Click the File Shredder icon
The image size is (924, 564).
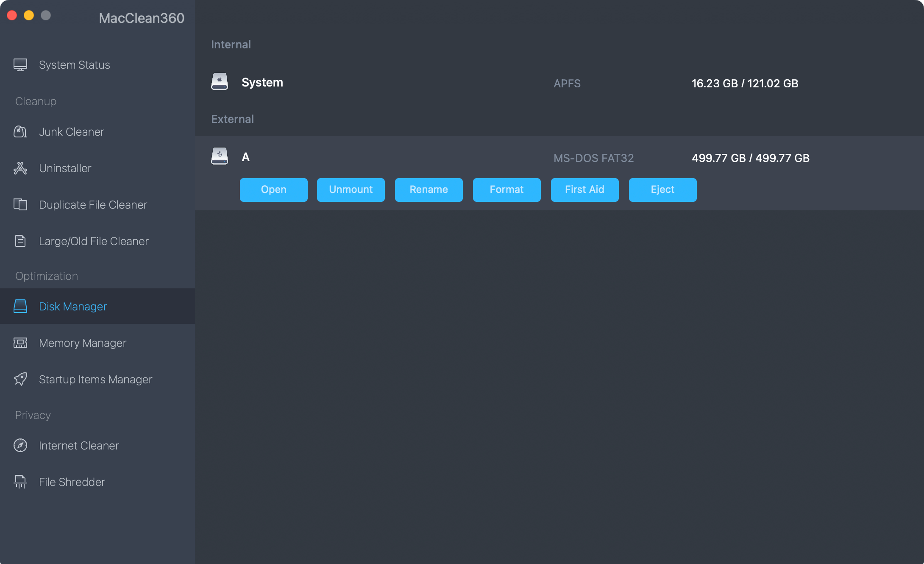pos(20,482)
